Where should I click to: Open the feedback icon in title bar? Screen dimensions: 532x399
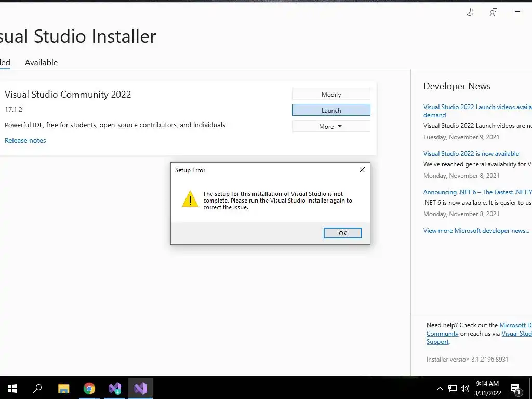[494, 12]
